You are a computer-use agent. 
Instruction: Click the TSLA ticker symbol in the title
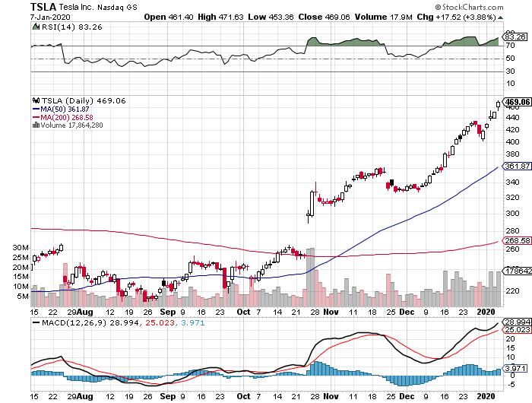coord(43,7)
